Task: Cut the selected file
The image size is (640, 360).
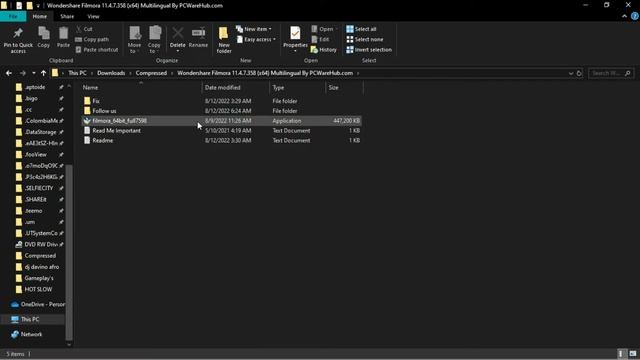Action: pos(84,29)
